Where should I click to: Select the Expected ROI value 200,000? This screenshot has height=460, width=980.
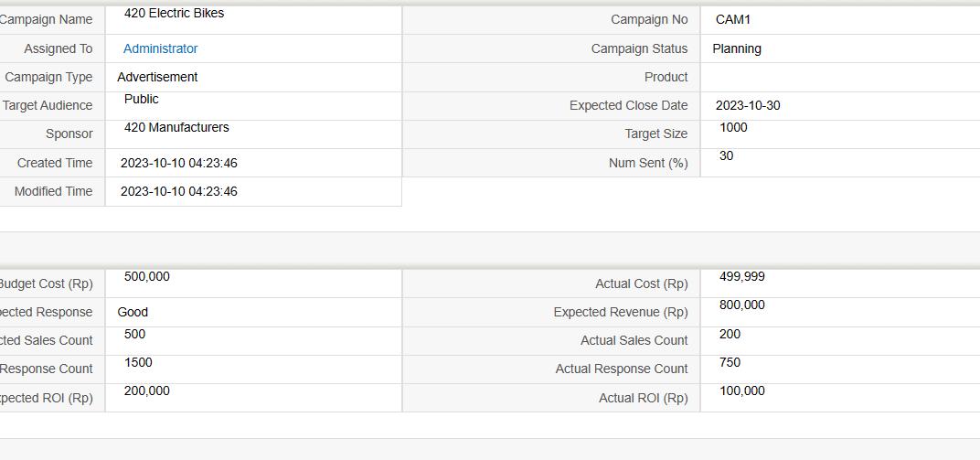tap(147, 390)
